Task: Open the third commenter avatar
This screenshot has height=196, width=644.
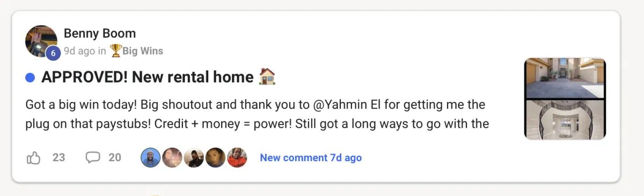Action: [x=194, y=158]
